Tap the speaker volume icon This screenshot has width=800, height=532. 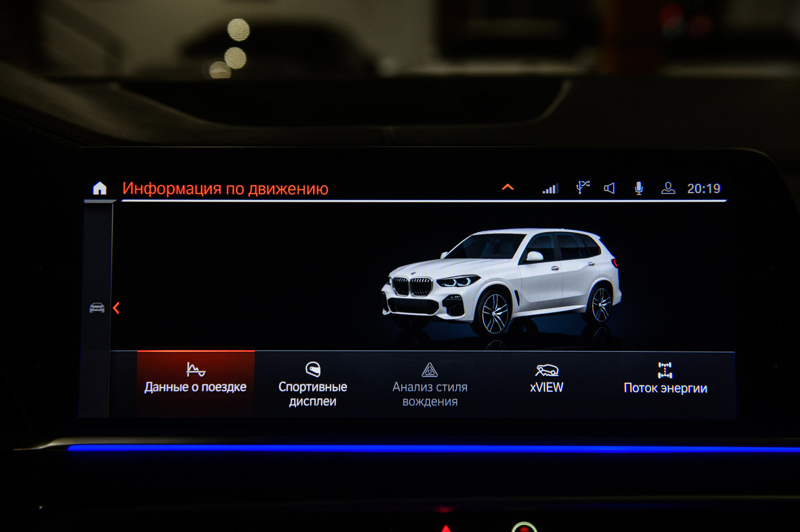point(609,188)
